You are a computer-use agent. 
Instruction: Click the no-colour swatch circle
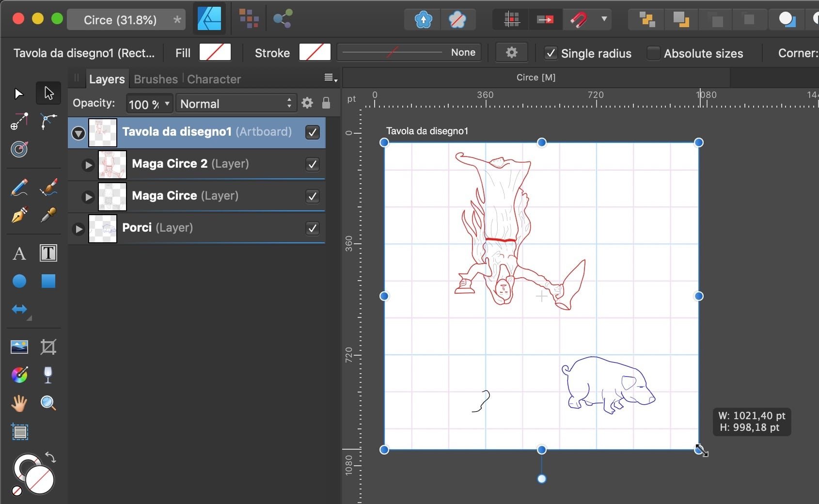16,491
